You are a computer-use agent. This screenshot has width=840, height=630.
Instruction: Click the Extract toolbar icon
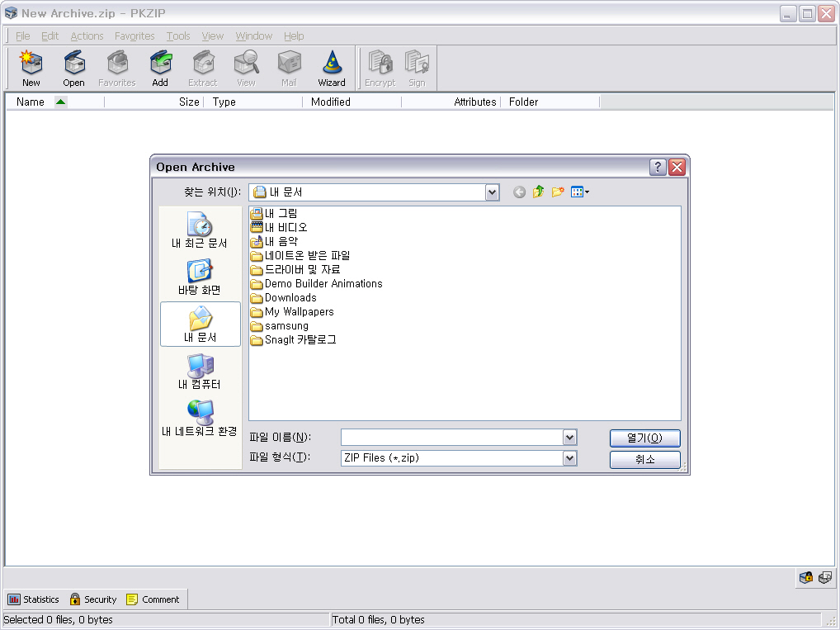coord(203,68)
